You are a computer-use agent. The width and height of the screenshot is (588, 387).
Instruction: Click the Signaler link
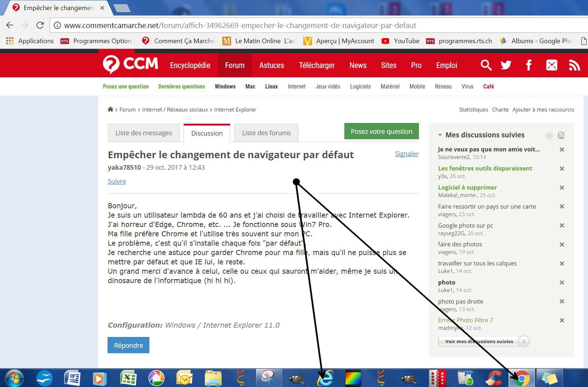[407, 154]
